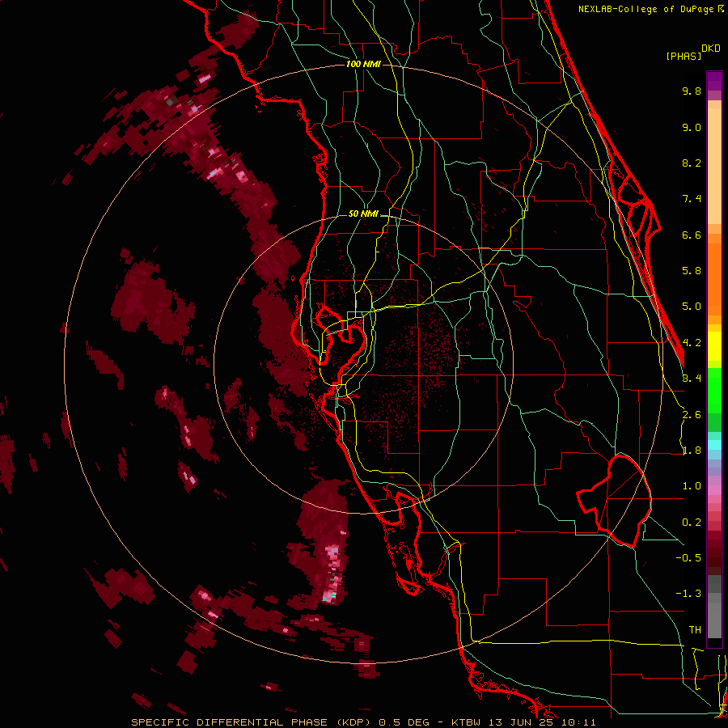Click the 5.8 colorbar scale value
The width and height of the screenshot is (728, 728).
coord(692,271)
